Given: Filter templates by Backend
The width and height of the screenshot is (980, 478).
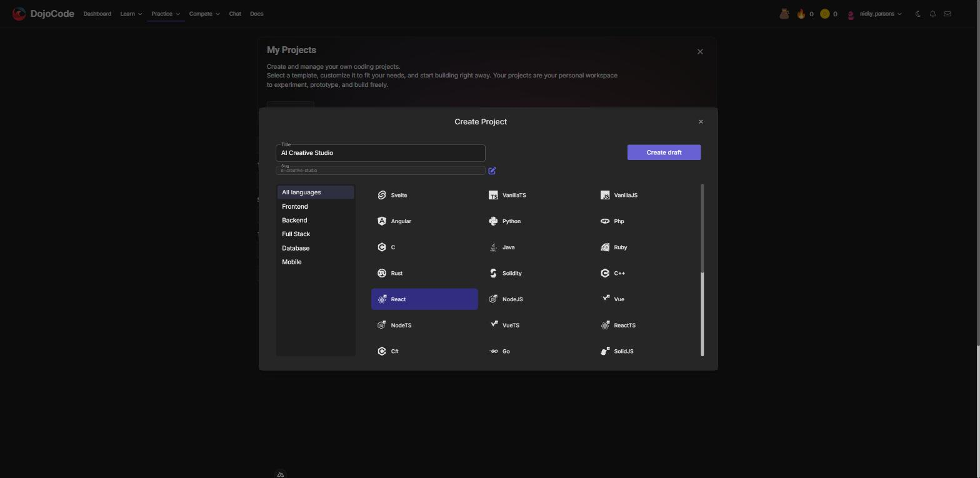Looking at the screenshot, I should point(316,220).
